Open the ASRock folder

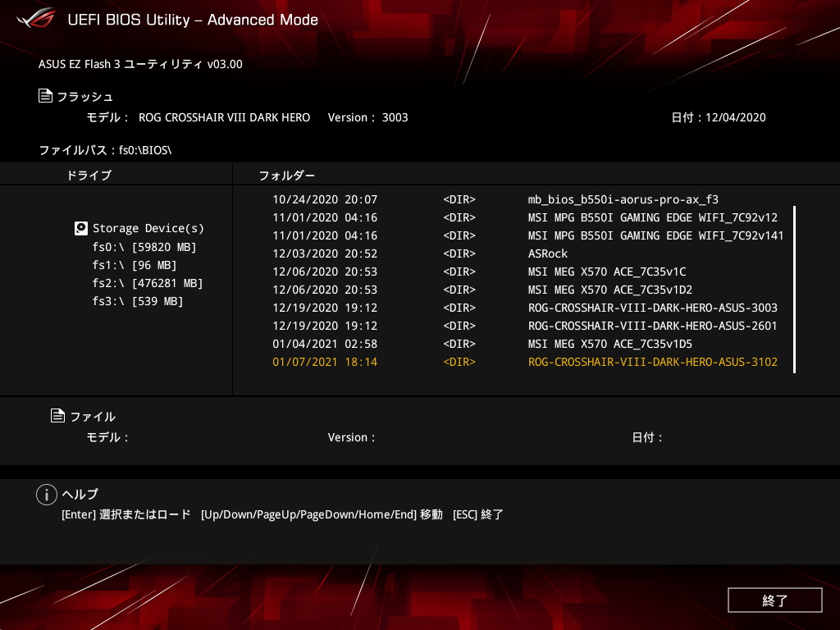point(547,253)
